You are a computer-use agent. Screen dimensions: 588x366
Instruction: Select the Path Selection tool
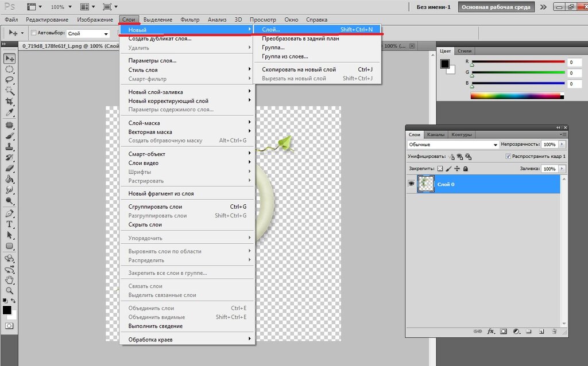[x=9, y=235]
